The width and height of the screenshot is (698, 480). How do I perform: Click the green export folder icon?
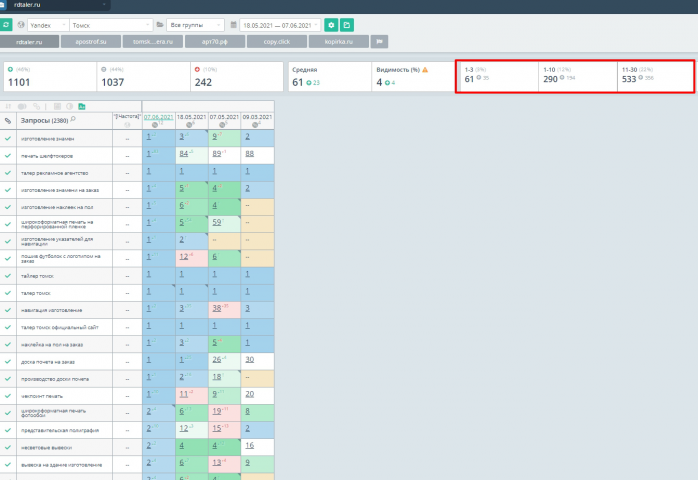347,25
